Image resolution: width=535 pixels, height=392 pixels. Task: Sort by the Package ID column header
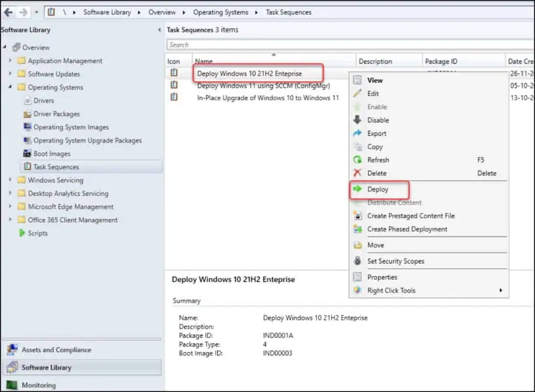click(464, 62)
